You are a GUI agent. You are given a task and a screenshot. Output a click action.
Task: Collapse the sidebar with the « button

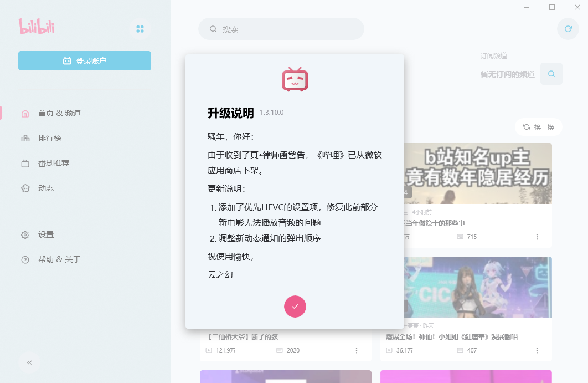[29, 363]
